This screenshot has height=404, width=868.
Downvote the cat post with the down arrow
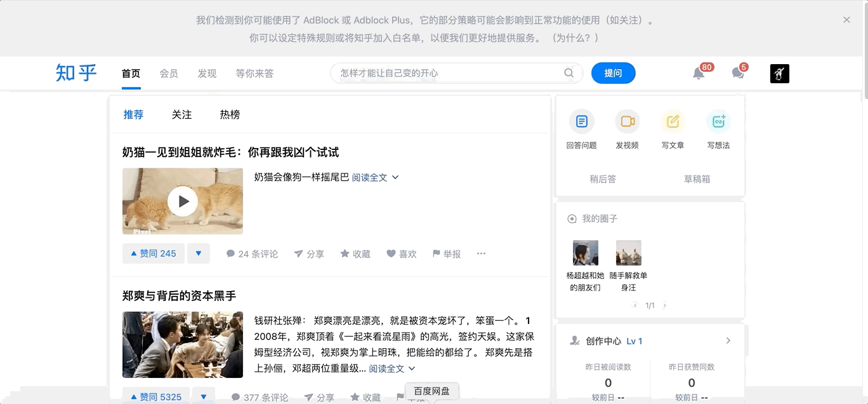coord(199,253)
